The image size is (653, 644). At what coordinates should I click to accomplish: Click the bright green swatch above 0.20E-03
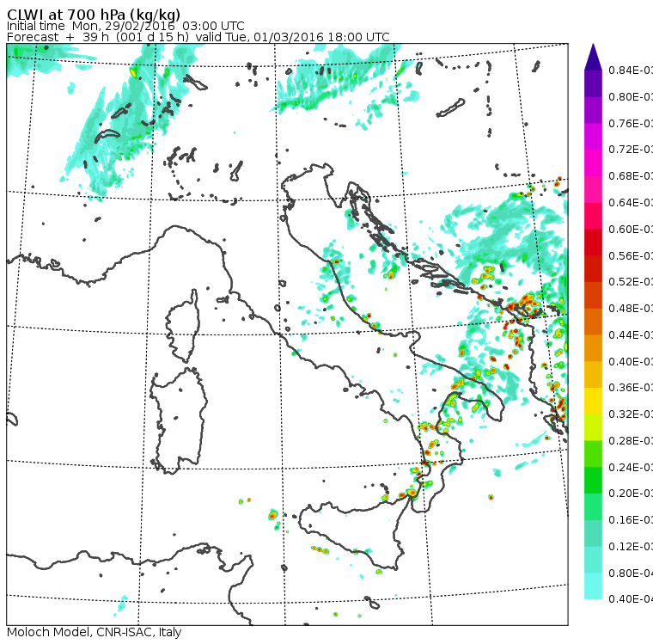tap(593, 480)
